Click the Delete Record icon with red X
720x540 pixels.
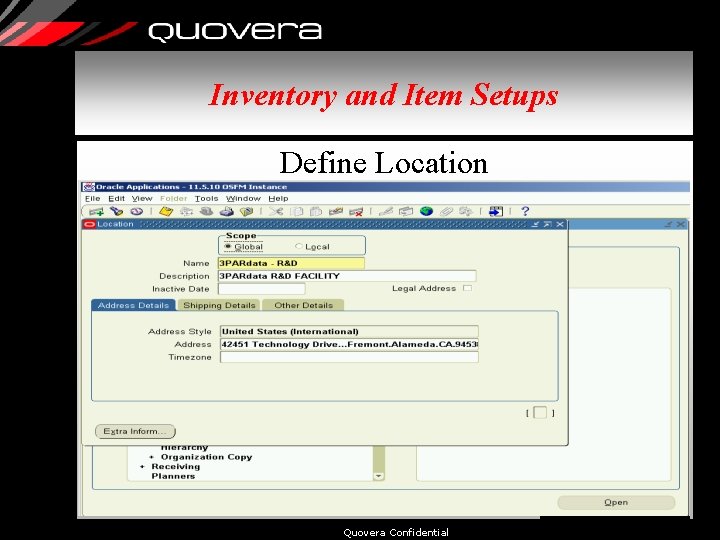tap(356, 212)
